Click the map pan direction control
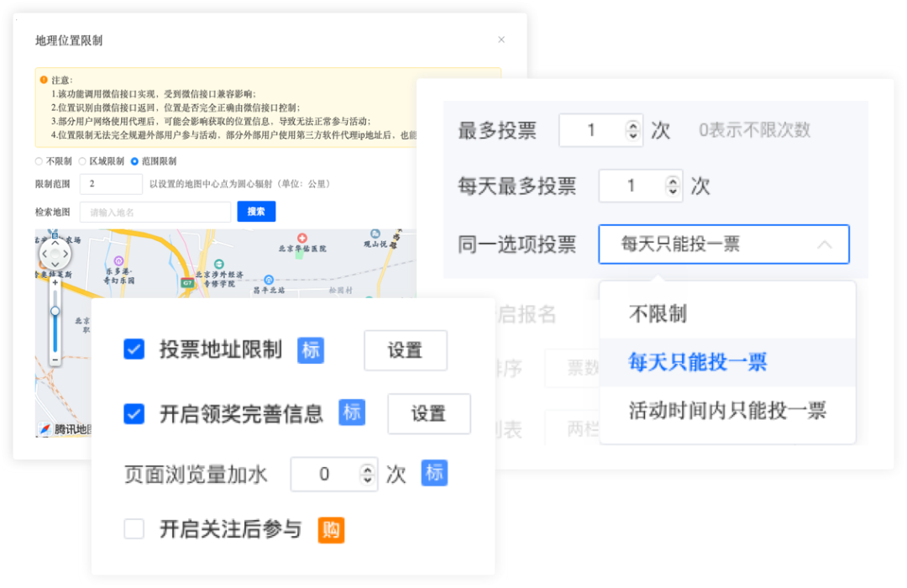Viewport: 907px width, 588px height. pyautogui.click(x=55, y=254)
